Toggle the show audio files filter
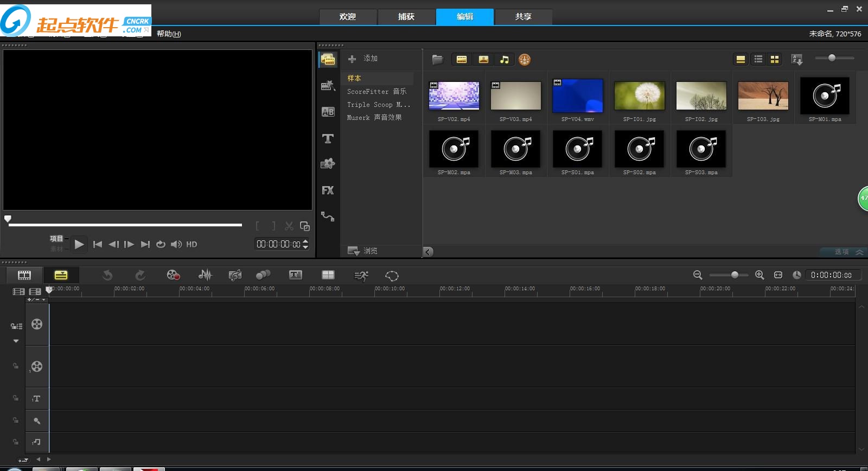Image resolution: width=868 pixels, height=471 pixels. click(505, 60)
